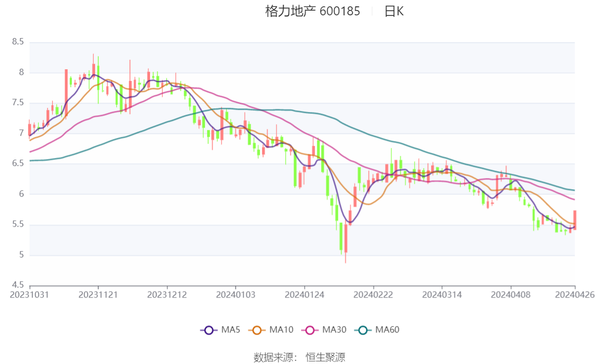Click the teal MA60 legend marker
The width and height of the screenshot is (599, 364).
click(362, 330)
